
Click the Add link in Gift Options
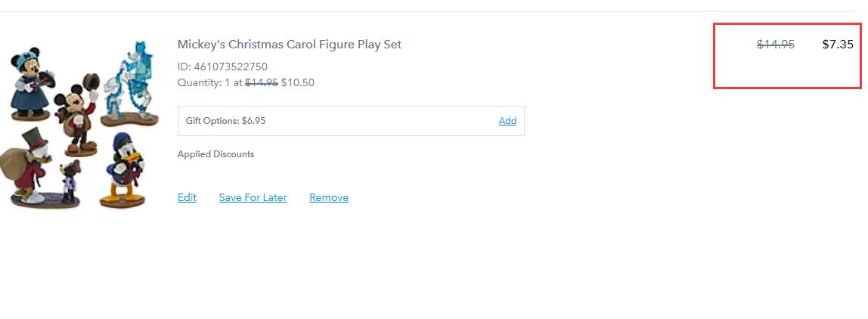click(507, 121)
